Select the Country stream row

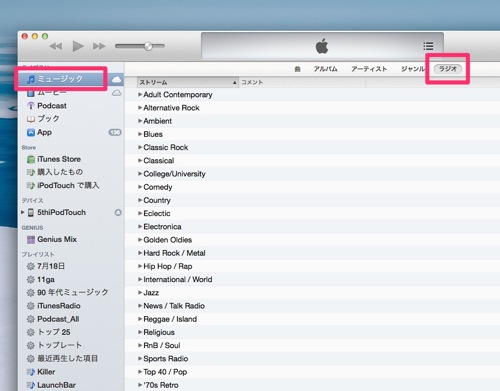tap(312, 200)
